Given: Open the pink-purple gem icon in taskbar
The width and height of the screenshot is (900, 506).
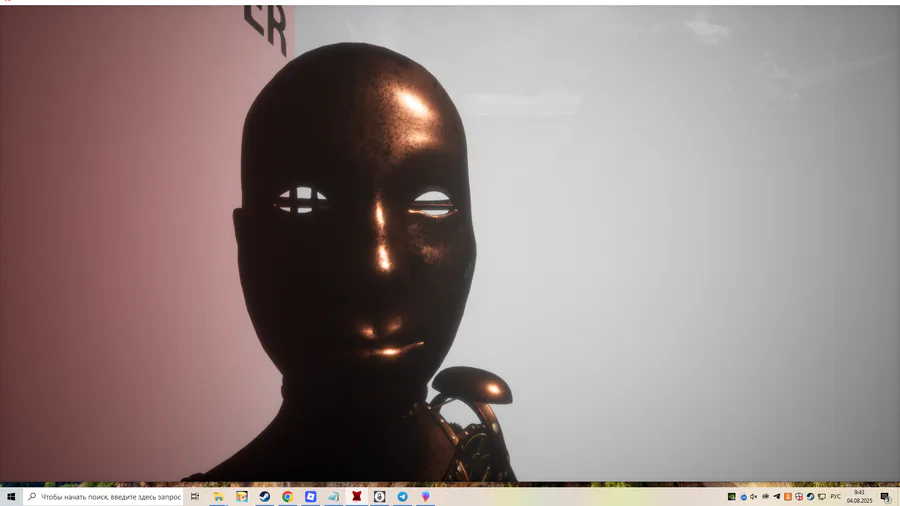Looking at the screenshot, I should coord(425,497).
